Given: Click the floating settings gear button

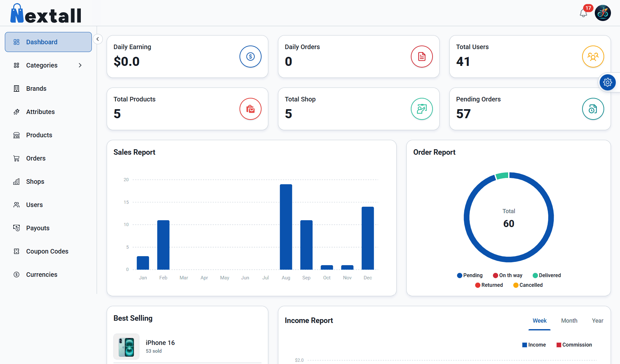Looking at the screenshot, I should pos(608,82).
